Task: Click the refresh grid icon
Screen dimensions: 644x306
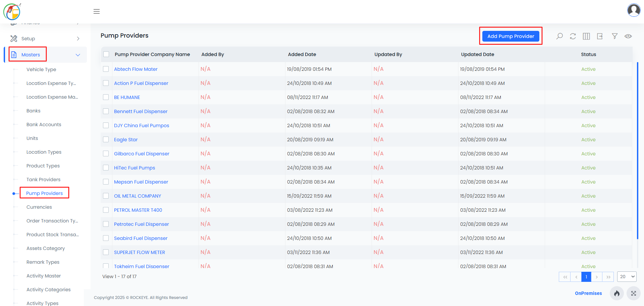Action: [573, 36]
